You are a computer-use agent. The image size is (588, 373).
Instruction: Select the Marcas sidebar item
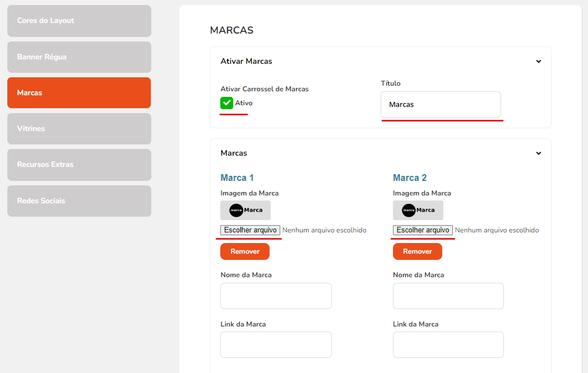coord(79,93)
